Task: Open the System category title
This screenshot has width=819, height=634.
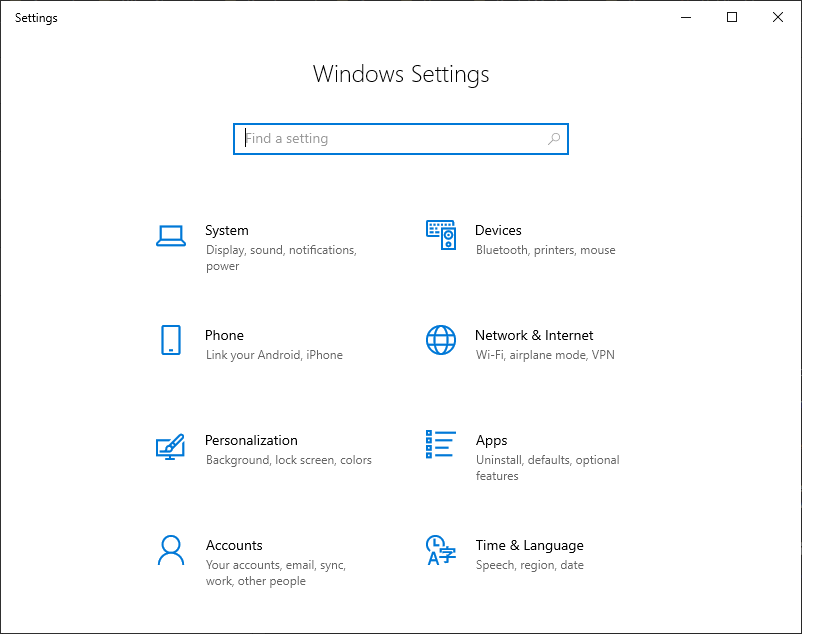Action: 227,230
